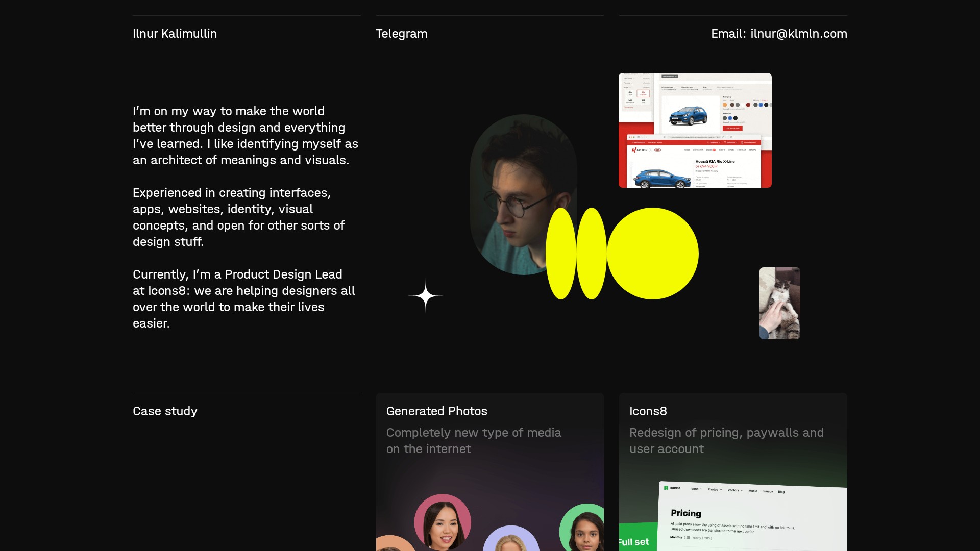Screen dimensions: 980x551
Task: Click the large yellow circle shape
Action: [x=653, y=254]
